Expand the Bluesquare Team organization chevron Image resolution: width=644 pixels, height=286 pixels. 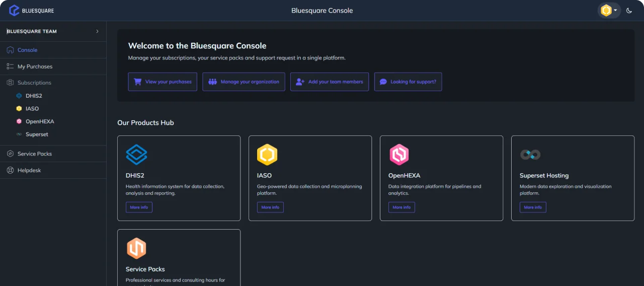(x=98, y=31)
